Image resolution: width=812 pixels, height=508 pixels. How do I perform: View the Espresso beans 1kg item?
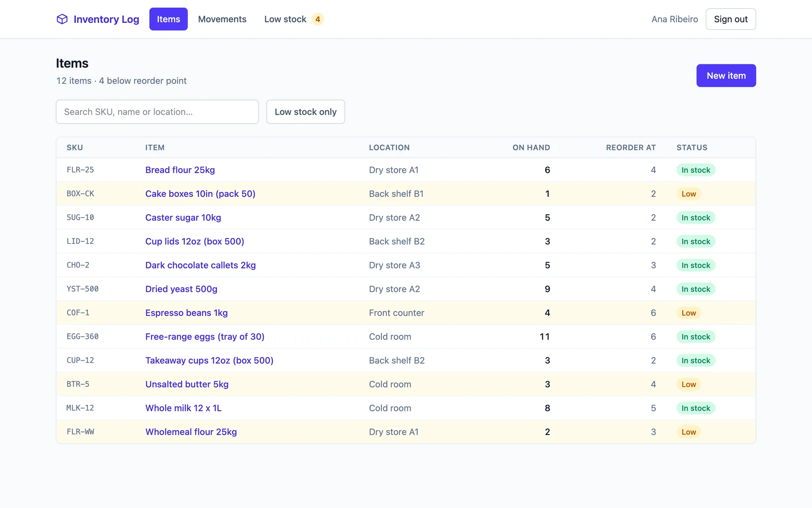coord(186,313)
